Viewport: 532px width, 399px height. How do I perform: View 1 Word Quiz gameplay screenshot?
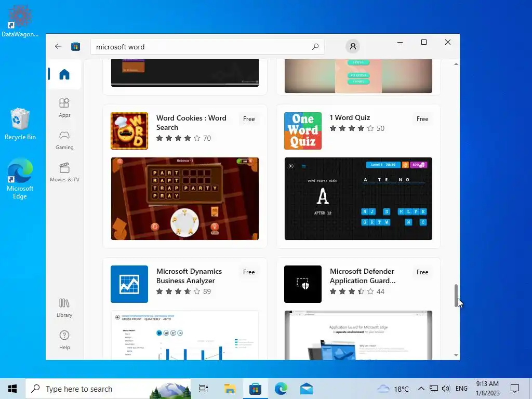point(358,198)
